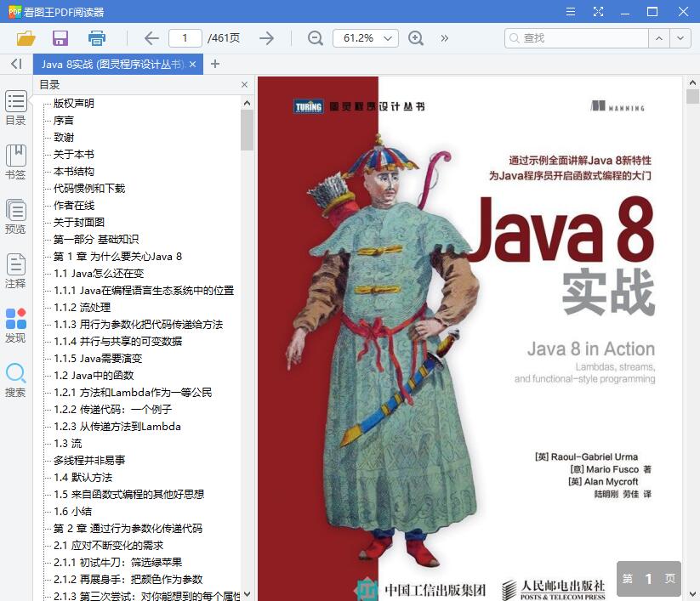Viewport: 700px width, 601px height.
Task: Zoom out with the minus magnifier
Action: pyautogui.click(x=316, y=38)
